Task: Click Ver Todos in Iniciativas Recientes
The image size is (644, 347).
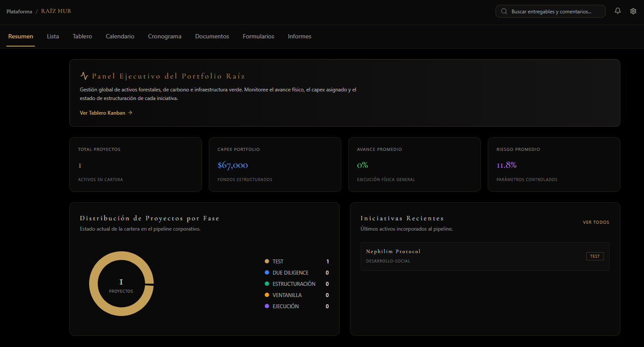Action: pos(596,222)
